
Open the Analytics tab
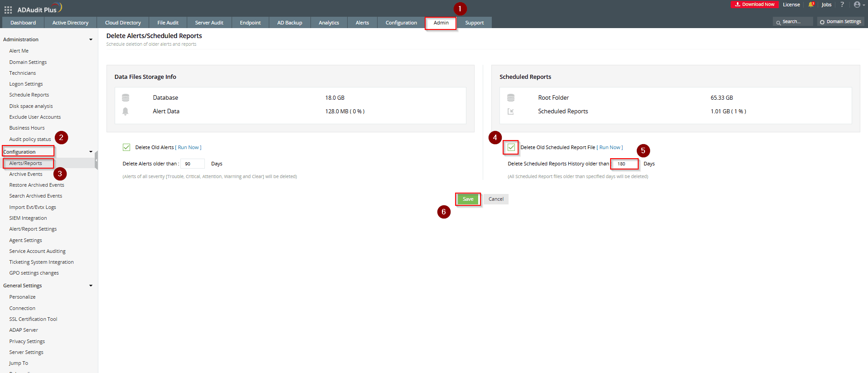329,23
